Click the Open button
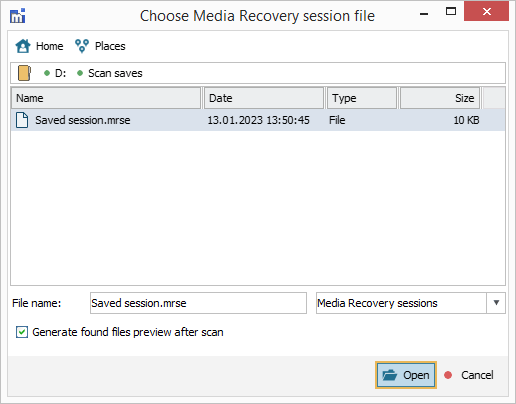The height and width of the screenshot is (404, 516). point(406,375)
